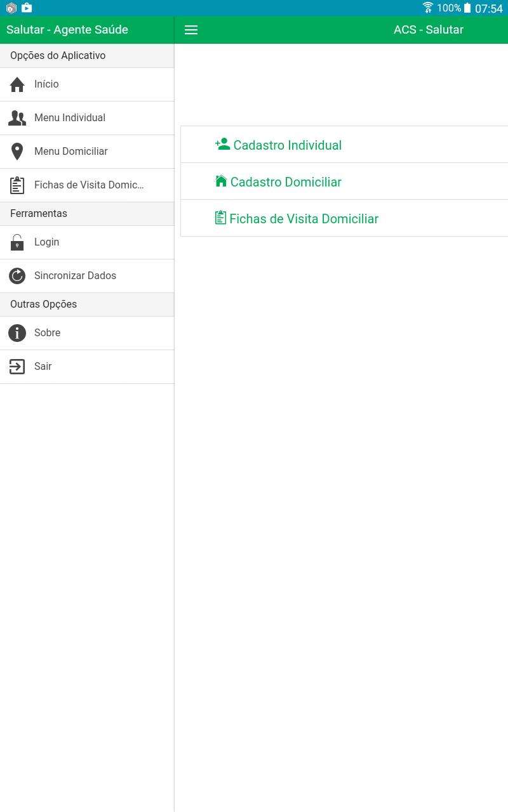
Task: Click the Salutar - Agente Saúde title
Action: pos(67,30)
